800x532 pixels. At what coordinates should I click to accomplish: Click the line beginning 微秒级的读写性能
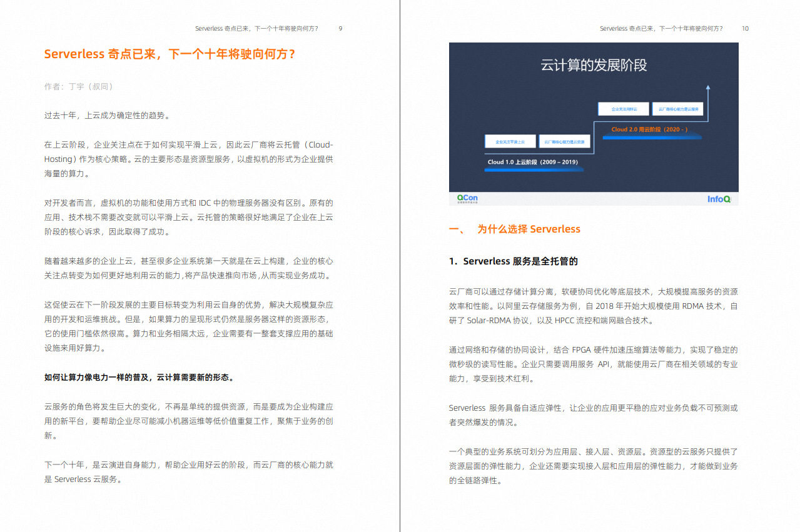[x=593, y=364]
